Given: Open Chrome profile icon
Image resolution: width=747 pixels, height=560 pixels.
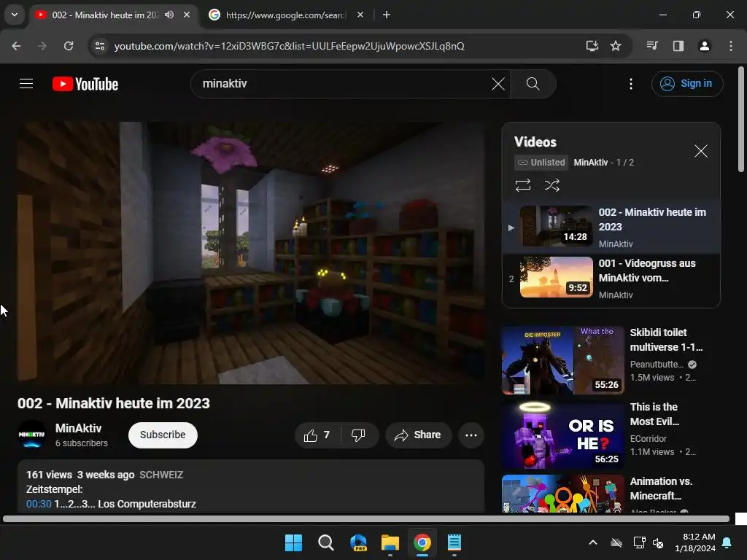Looking at the screenshot, I should click(704, 46).
